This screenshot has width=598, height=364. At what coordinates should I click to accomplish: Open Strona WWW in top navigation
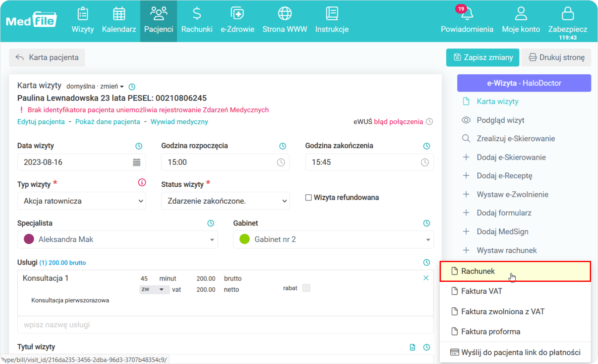[285, 21]
